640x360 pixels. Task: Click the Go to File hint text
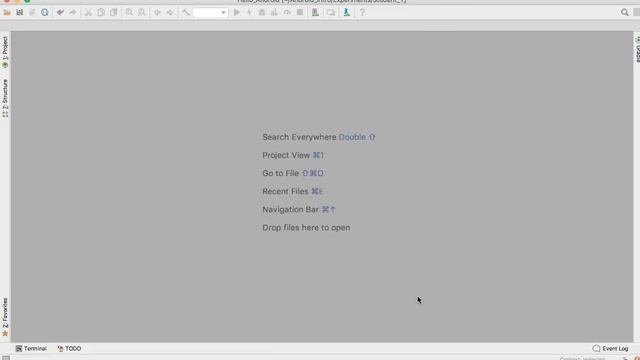tap(293, 173)
